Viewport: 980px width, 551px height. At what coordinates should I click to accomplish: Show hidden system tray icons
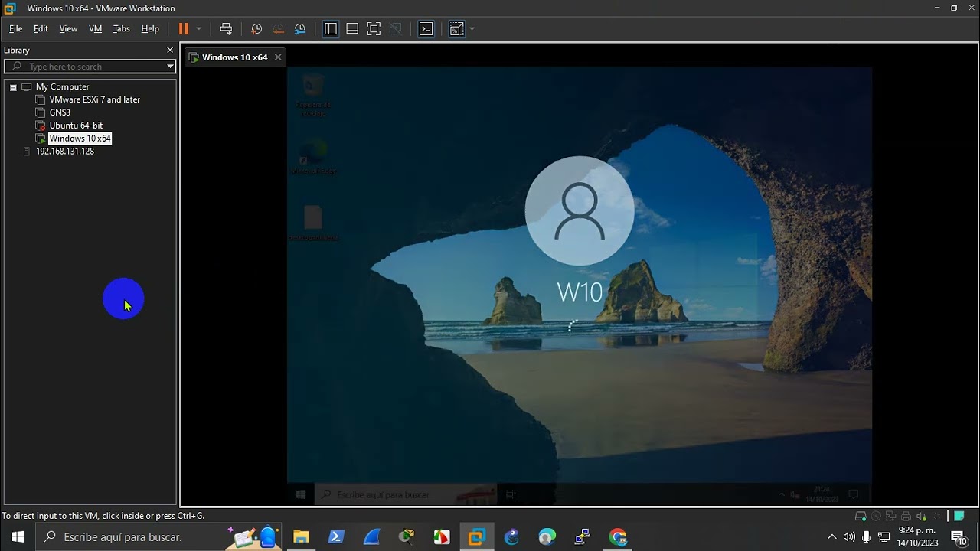pyautogui.click(x=832, y=537)
